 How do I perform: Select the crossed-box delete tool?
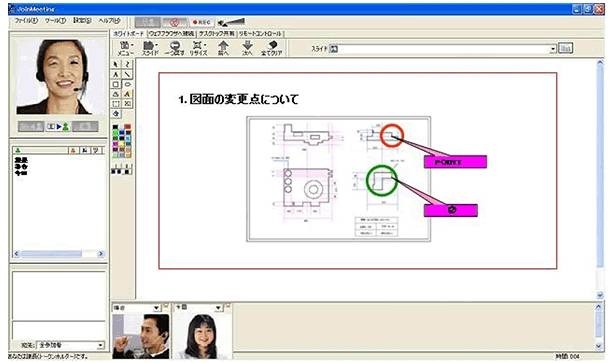tap(127, 104)
